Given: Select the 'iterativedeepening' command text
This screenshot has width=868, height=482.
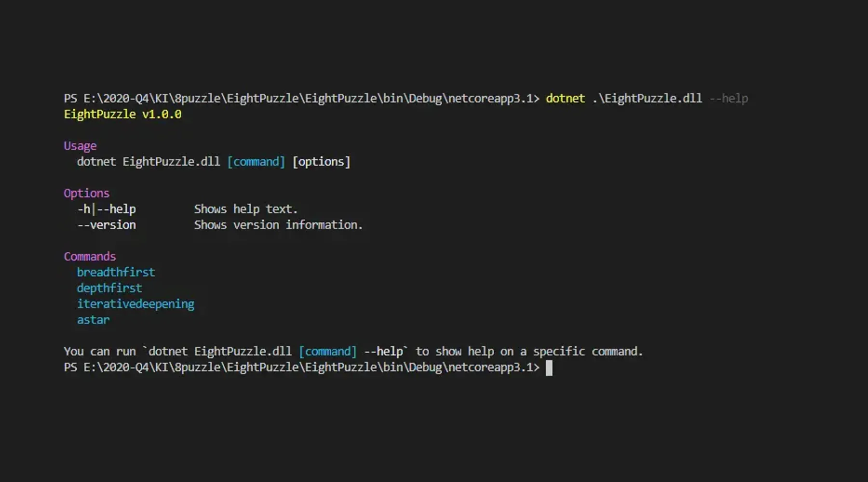Looking at the screenshot, I should click(x=136, y=304).
